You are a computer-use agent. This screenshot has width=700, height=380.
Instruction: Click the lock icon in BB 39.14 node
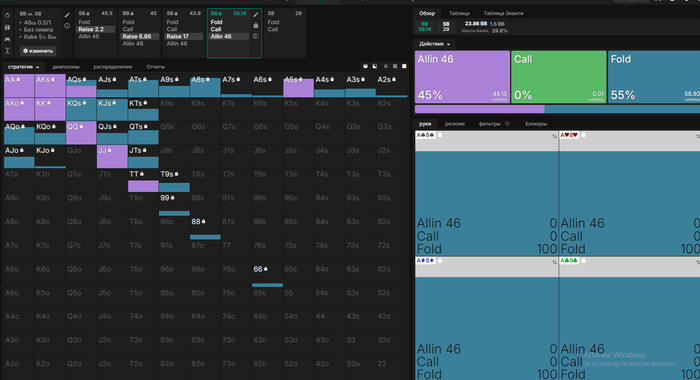(256, 26)
